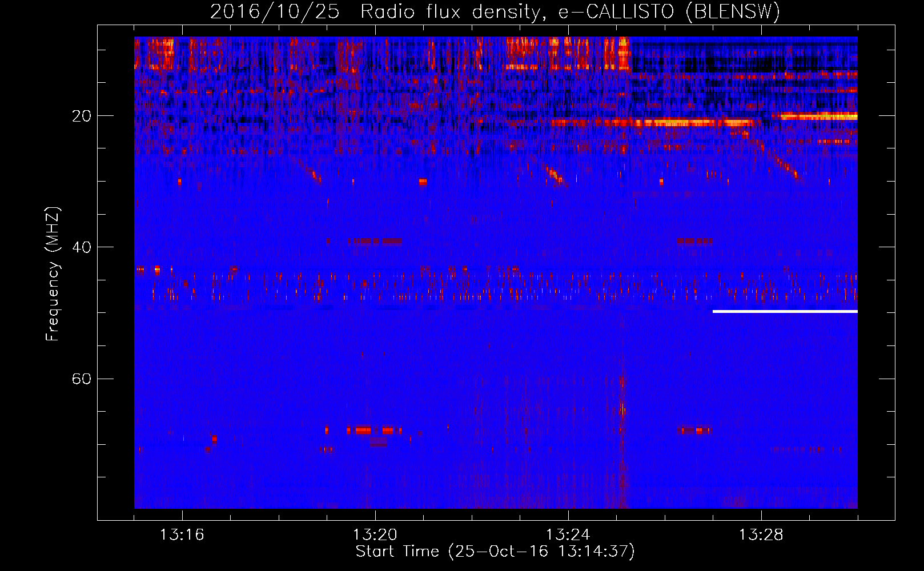Click the '13:16' time axis label
This screenshot has height=571, width=924.
182,535
